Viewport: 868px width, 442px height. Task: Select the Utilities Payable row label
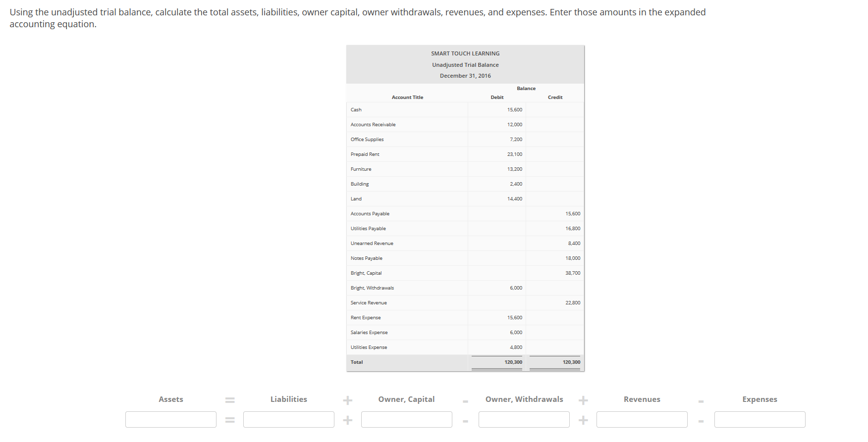pos(368,229)
